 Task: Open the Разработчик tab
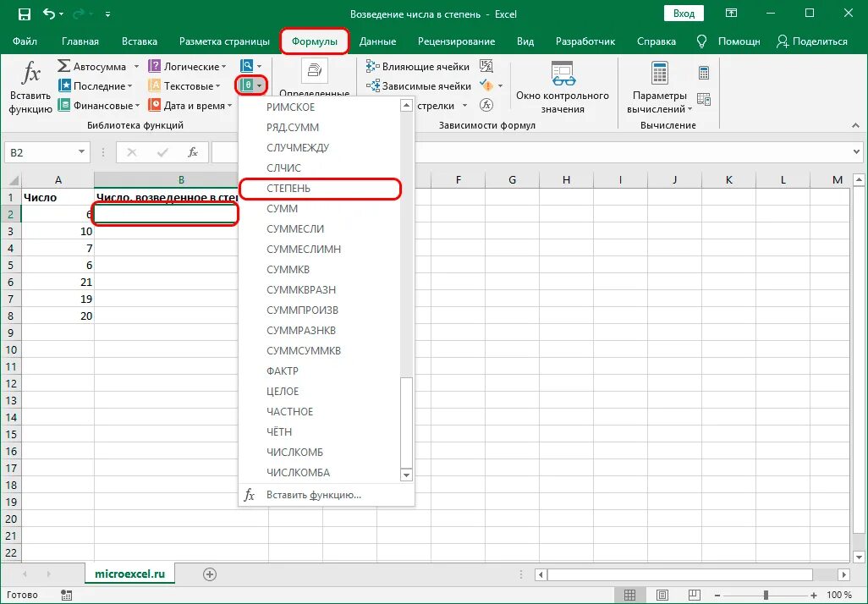tap(585, 41)
